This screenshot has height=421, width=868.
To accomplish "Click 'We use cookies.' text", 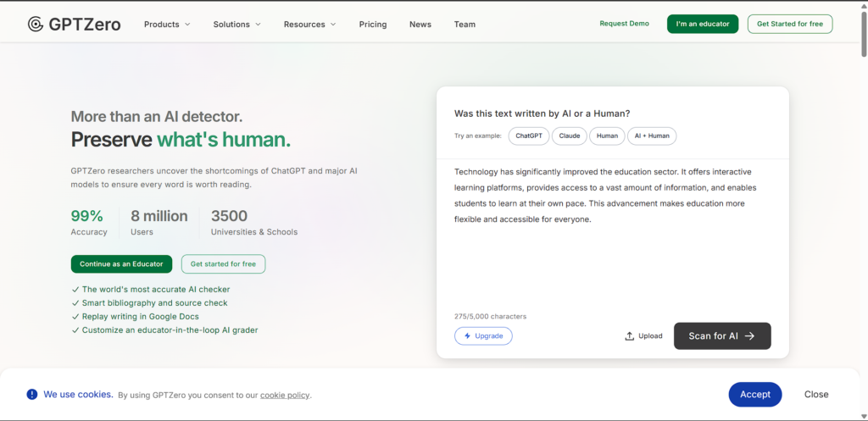I will 79,395.
